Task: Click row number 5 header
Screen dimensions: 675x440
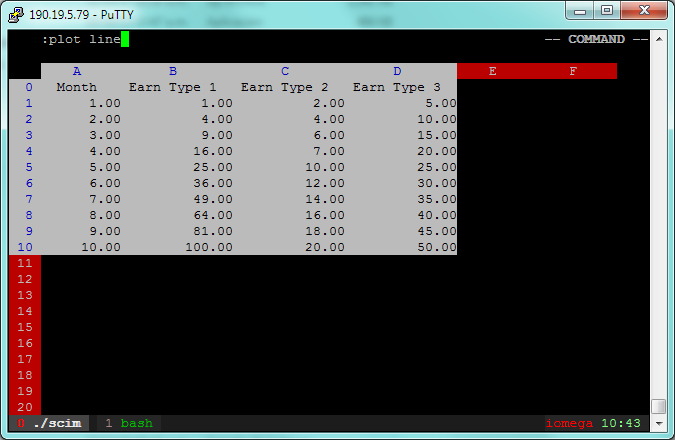Action: (x=29, y=167)
